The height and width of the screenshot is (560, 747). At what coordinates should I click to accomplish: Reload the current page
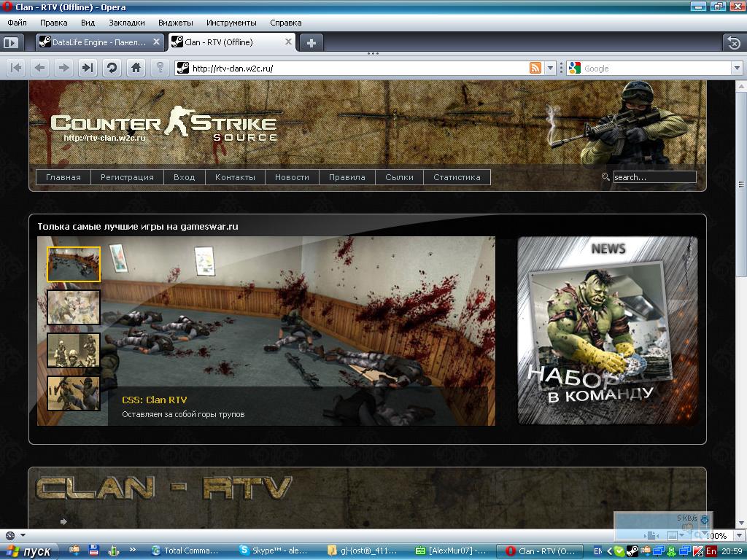pyautogui.click(x=112, y=68)
